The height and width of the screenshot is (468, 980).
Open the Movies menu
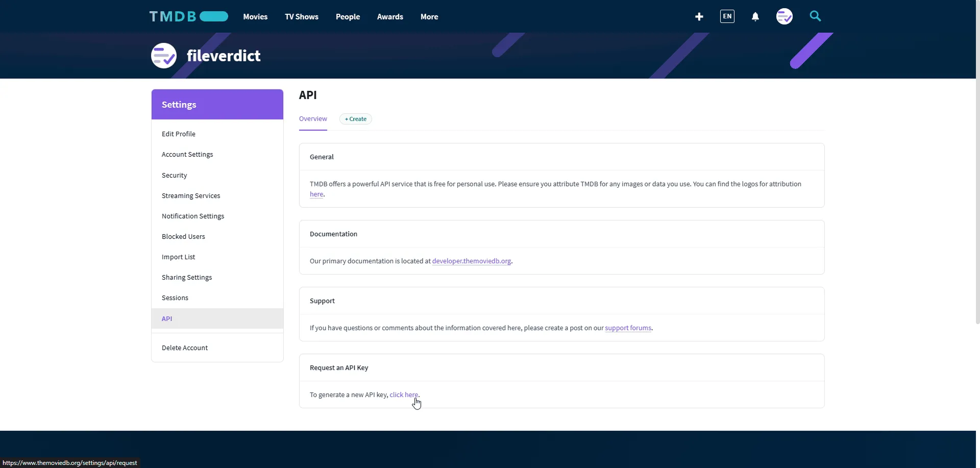[x=255, y=17]
